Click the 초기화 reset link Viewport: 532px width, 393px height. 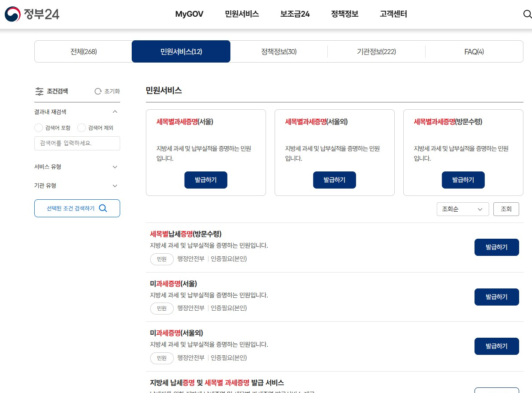click(107, 91)
